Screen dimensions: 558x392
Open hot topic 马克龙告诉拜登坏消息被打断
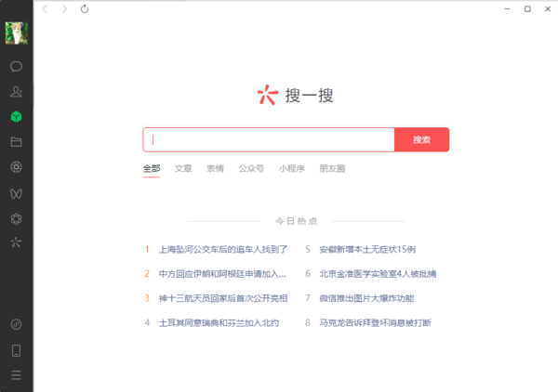pos(375,323)
